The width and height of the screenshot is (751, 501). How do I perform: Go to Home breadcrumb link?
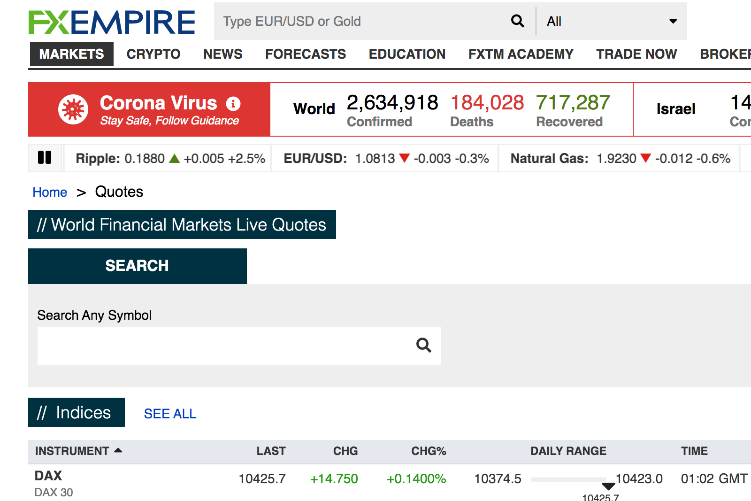(50, 192)
